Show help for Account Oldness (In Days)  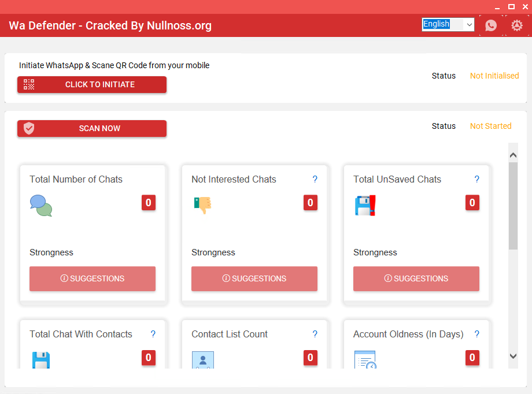476,334
